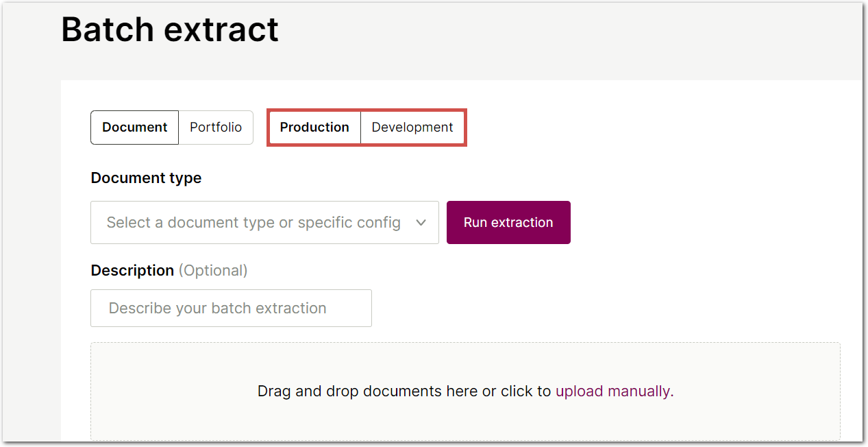Image resolution: width=868 pixels, height=447 pixels.
Task: Click the Description field label
Action: point(132,271)
